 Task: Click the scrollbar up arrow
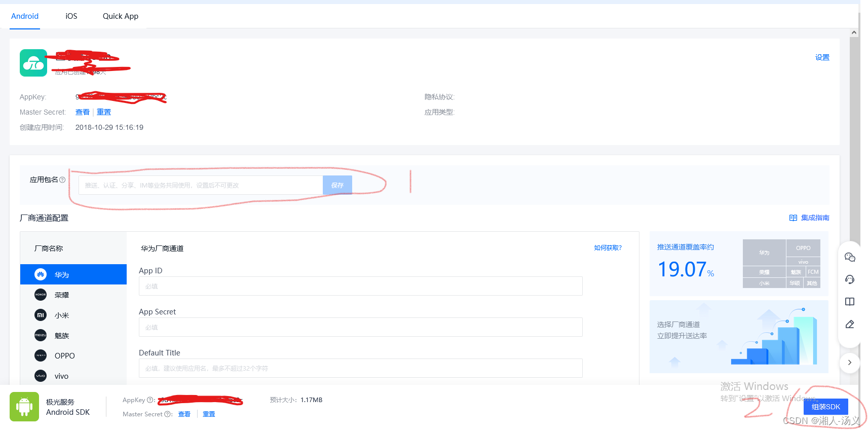[x=854, y=33]
